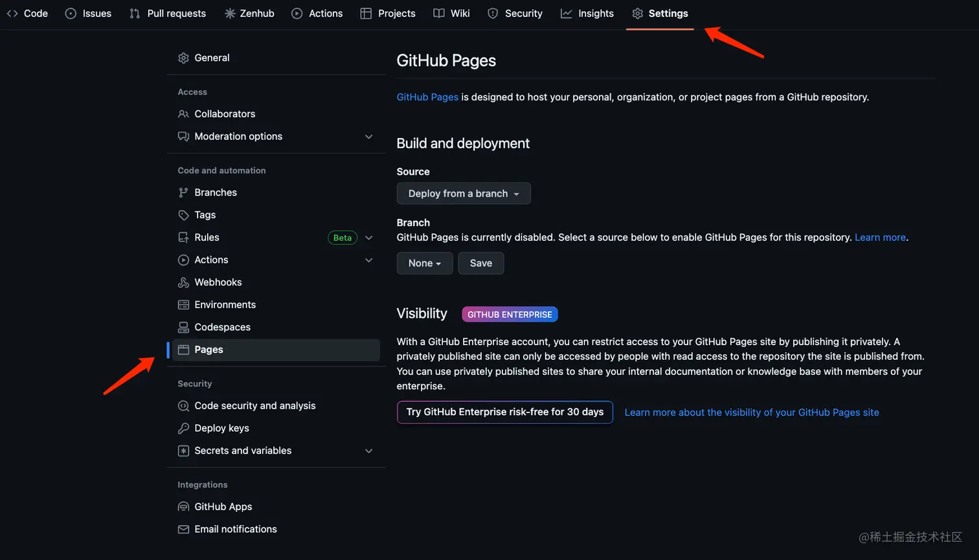This screenshot has width=979, height=560.
Task: Open GitHub Apps via its icon
Action: tap(183, 506)
